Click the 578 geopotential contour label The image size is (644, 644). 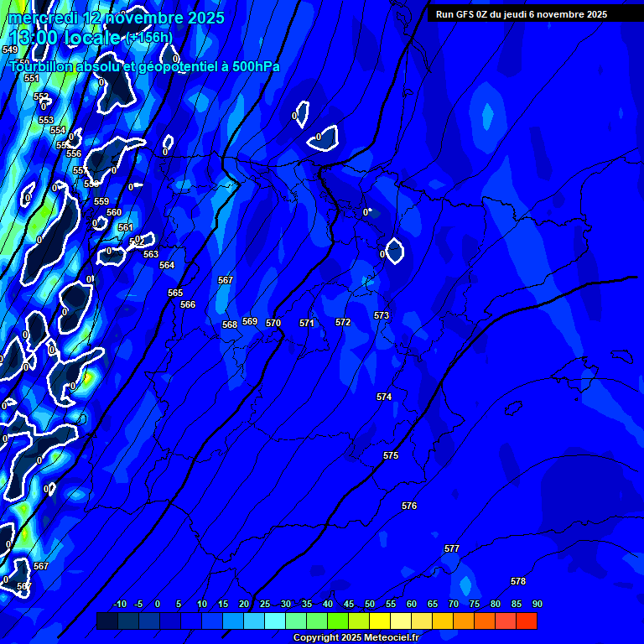point(518,582)
